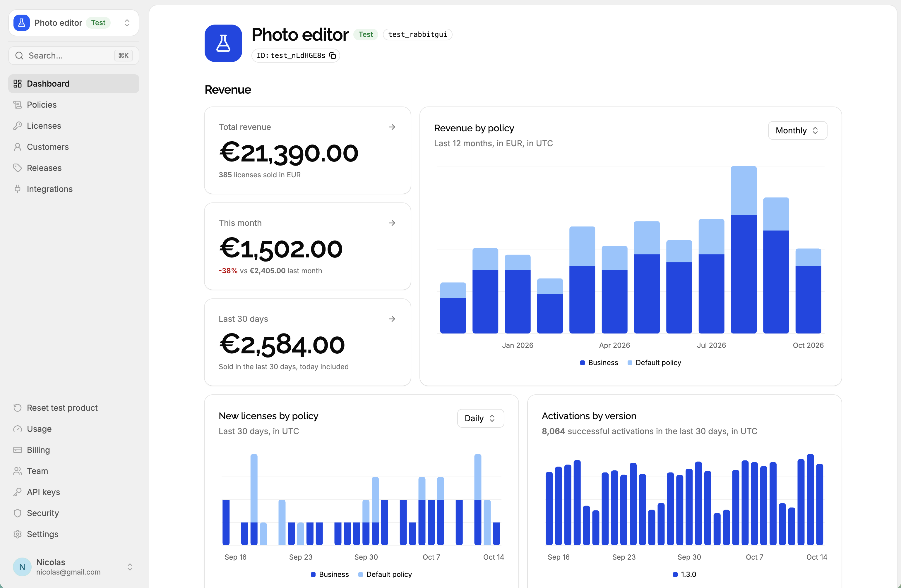Click the sidebar product switcher flask icon

coord(22,23)
